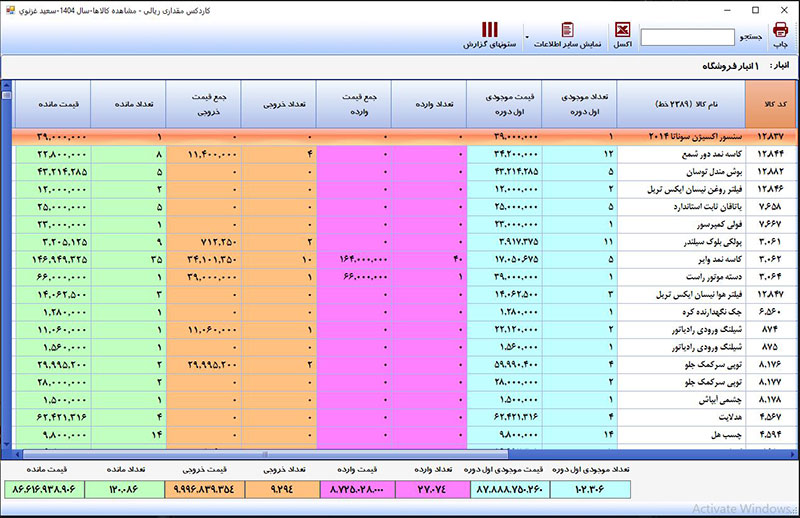The image size is (800, 518).
Task: Click the total تعداد مانده summary box
Action: (124, 489)
